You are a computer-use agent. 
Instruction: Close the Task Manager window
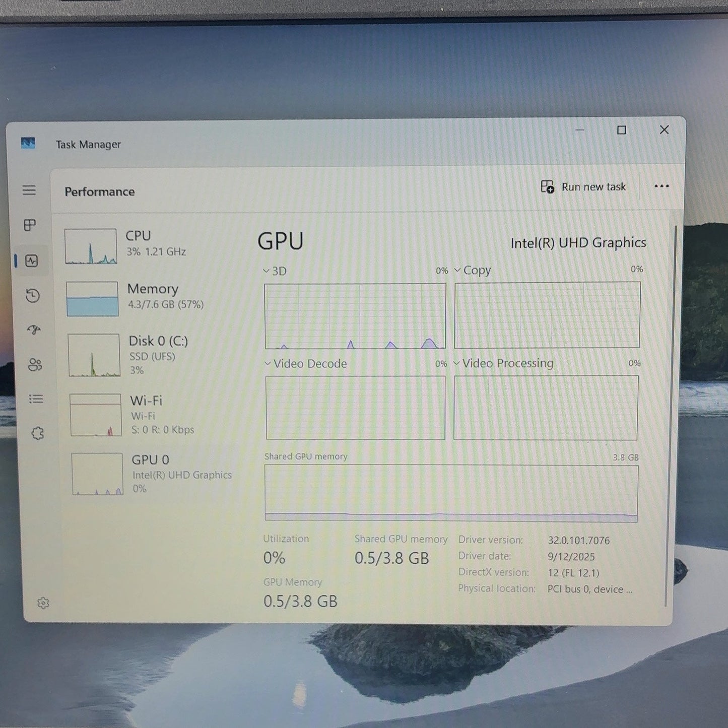point(665,130)
